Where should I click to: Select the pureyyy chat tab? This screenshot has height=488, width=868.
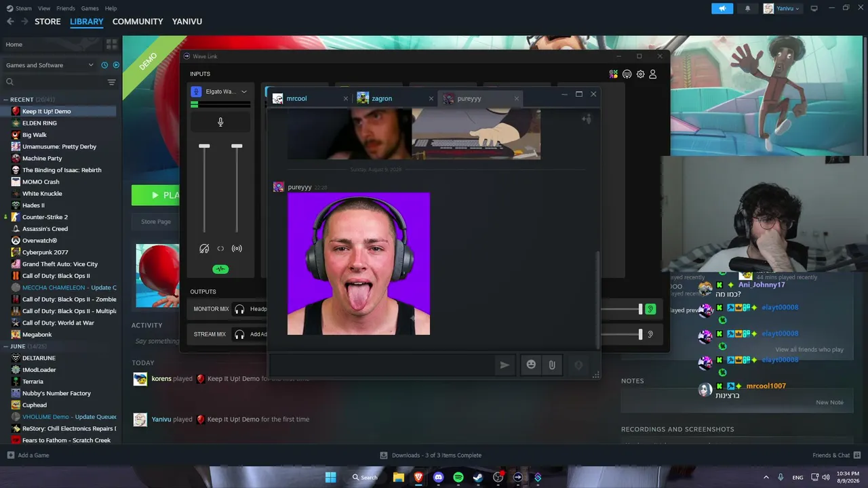(x=481, y=98)
